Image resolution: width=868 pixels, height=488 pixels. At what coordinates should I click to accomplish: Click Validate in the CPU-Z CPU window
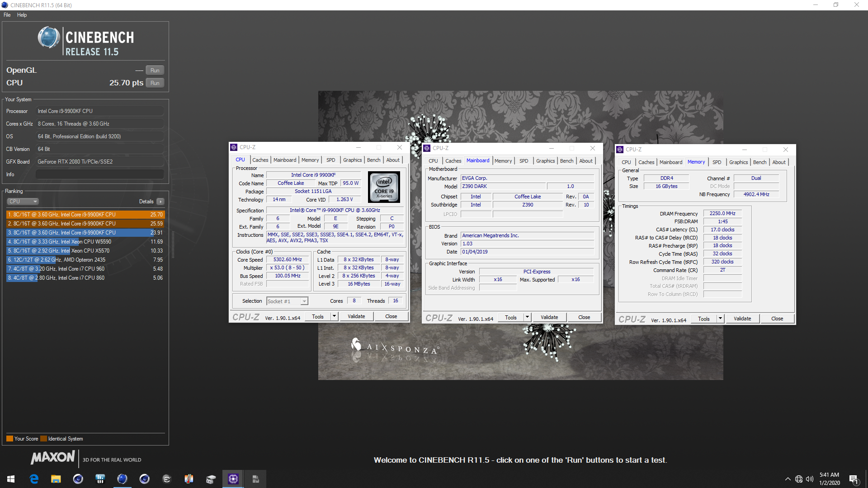[356, 317]
